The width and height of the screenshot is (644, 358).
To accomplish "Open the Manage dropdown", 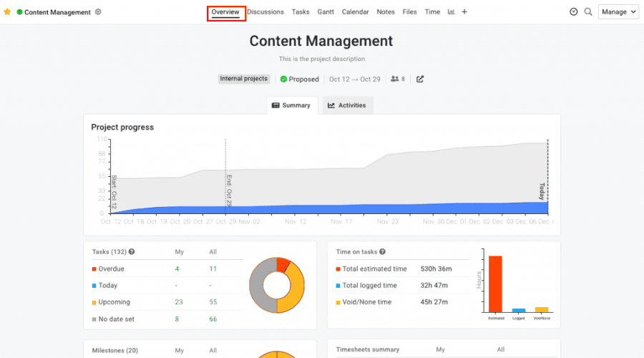I will point(618,12).
